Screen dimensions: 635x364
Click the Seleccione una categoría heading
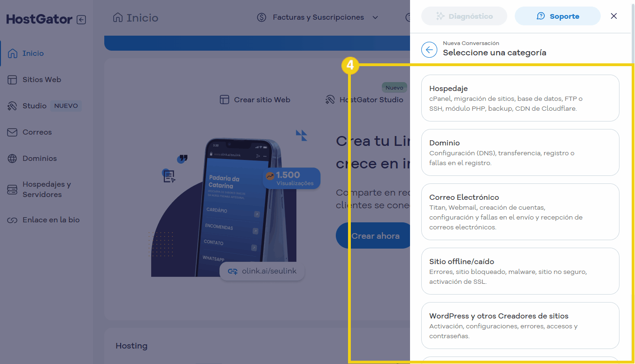click(x=495, y=53)
